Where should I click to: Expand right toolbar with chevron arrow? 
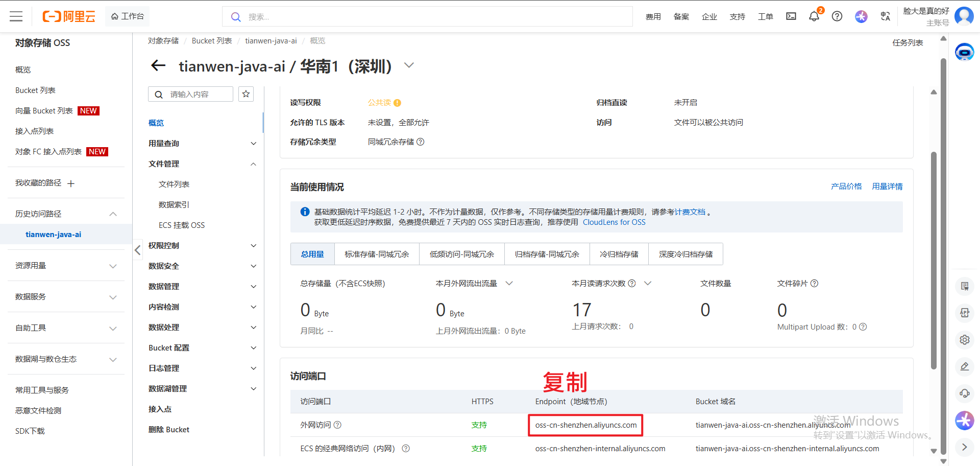tap(964, 447)
